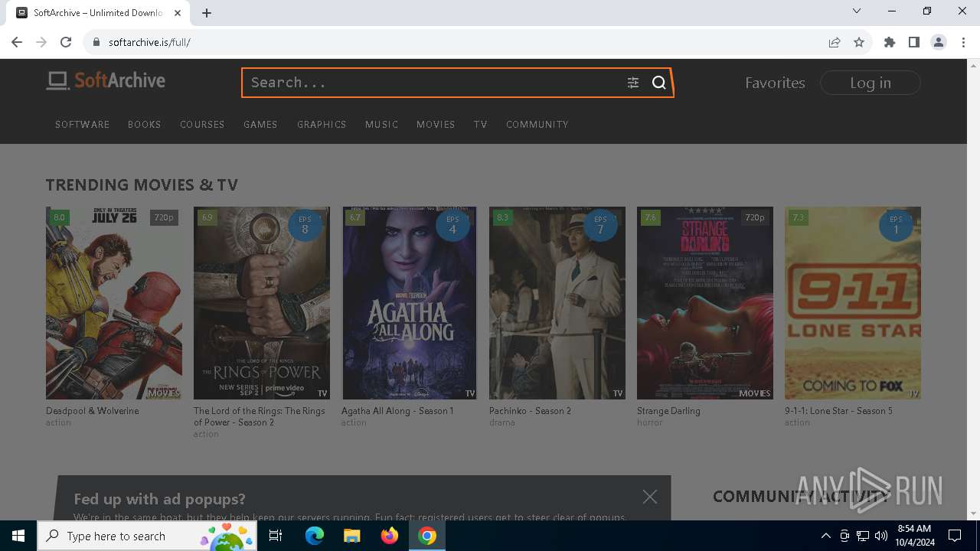Bookmark this page with star icon
The height and width of the screenshot is (551, 980).
[x=859, y=42]
